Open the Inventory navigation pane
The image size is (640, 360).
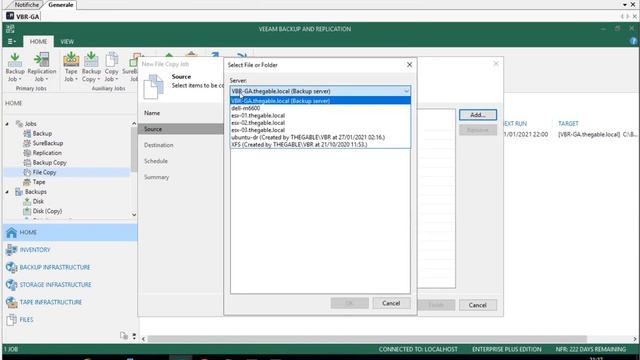click(69, 250)
